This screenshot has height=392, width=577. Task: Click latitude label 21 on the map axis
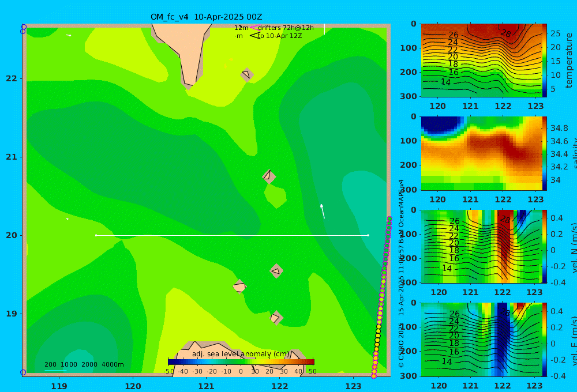(x=12, y=157)
